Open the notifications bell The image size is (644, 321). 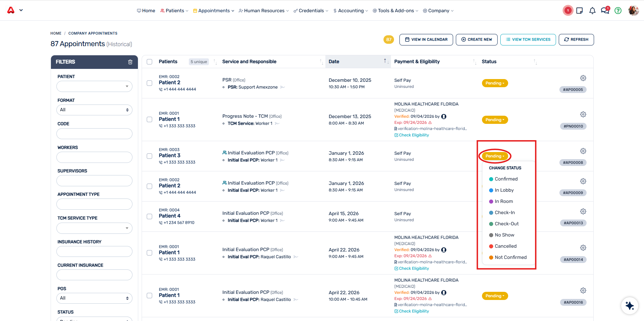592,11
